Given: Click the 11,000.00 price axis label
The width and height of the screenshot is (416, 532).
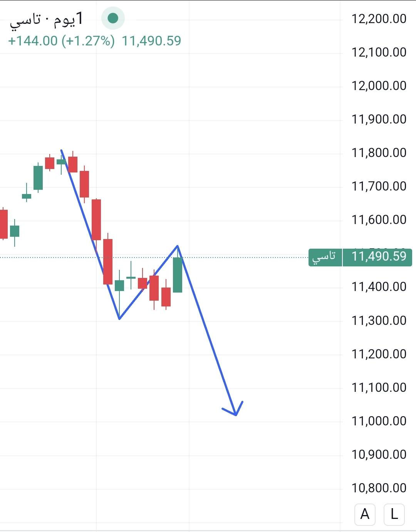Looking at the screenshot, I should pos(379,421).
